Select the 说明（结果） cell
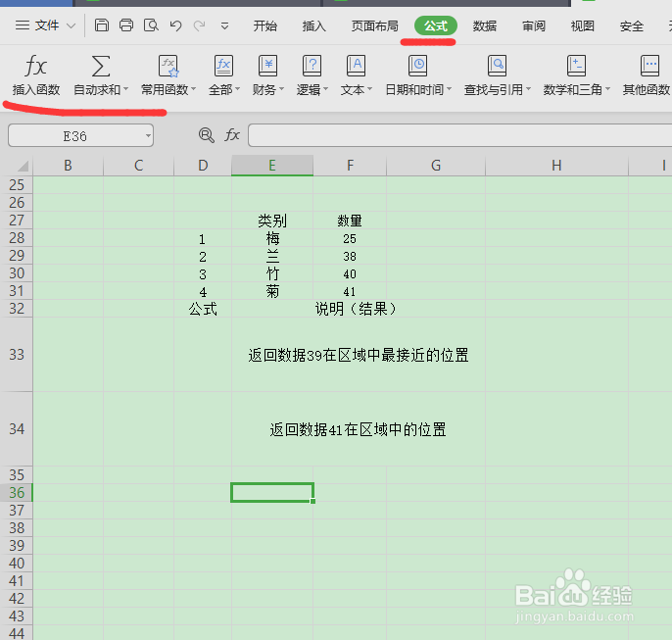Image resolution: width=672 pixels, height=640 pixels. pyautogui.click(x=359, y=309)
